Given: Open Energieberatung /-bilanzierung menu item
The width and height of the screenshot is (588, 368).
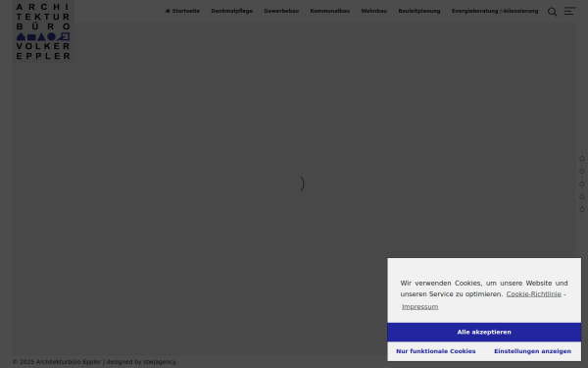Looking at the screenshot, I should [x=495, y=11].
